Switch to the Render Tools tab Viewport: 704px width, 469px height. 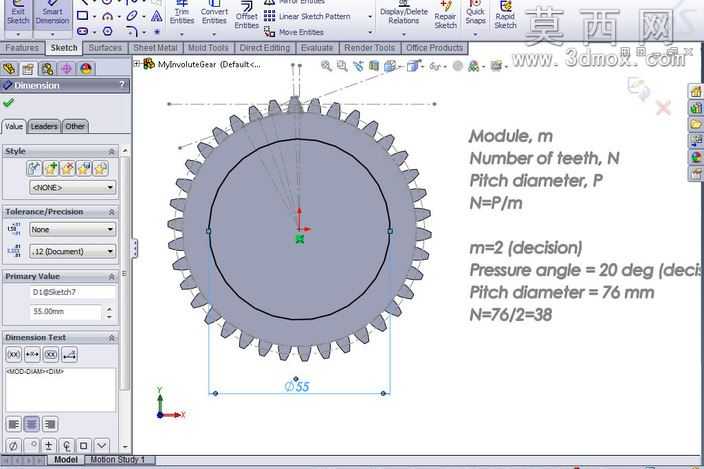(x=370, y=48)
